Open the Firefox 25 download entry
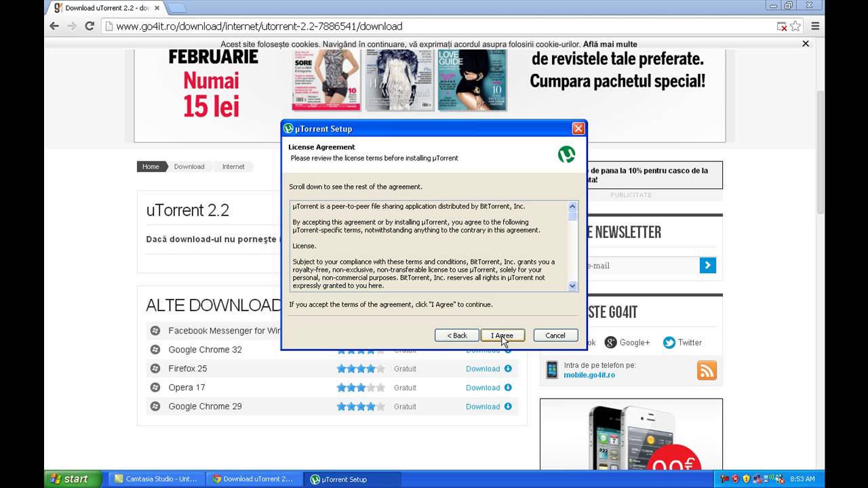Viewport: 868px width, 488px height. [188, 369]
